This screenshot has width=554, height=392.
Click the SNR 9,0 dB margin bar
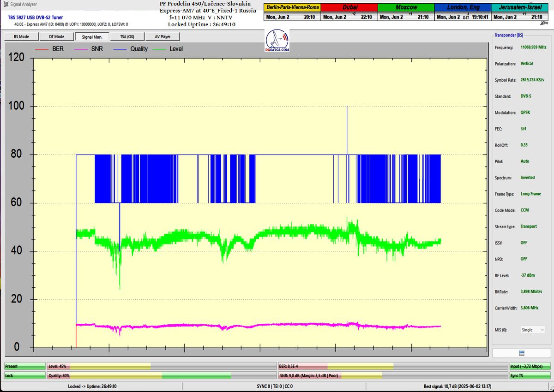(391, 376)
